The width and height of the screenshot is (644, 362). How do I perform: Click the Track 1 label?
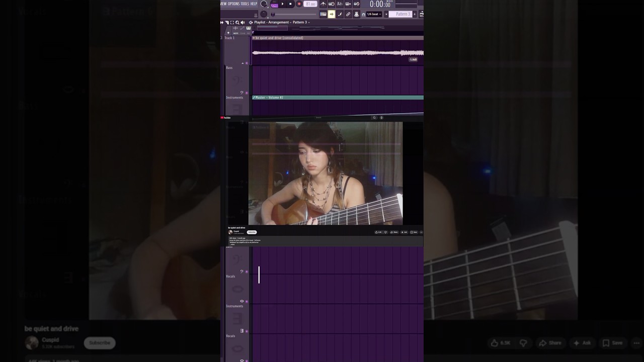[x=229, y=38]
